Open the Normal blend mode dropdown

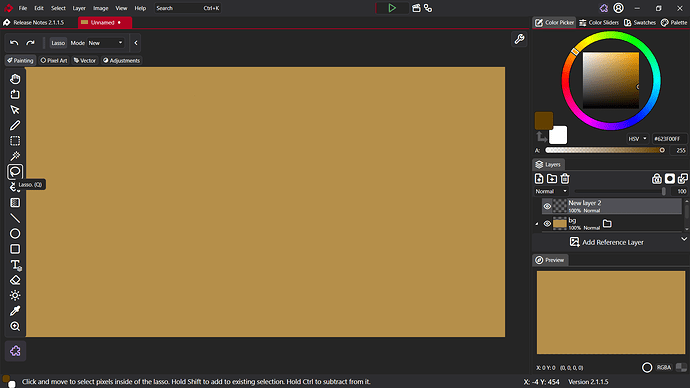click(551, 191)
